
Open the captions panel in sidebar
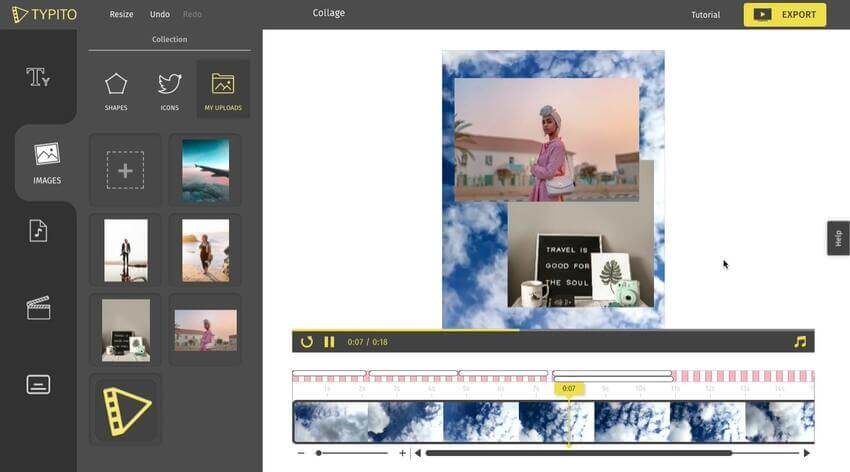[38, 385]
